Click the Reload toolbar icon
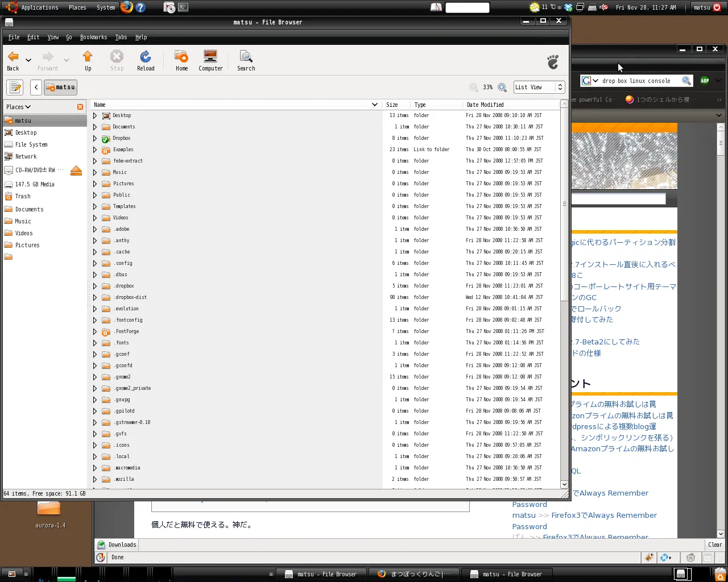The height and width of the screenshot is (582, 728). point(146,60)
